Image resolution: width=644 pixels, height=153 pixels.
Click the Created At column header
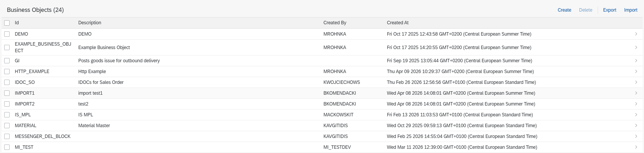tap(398, 23)
